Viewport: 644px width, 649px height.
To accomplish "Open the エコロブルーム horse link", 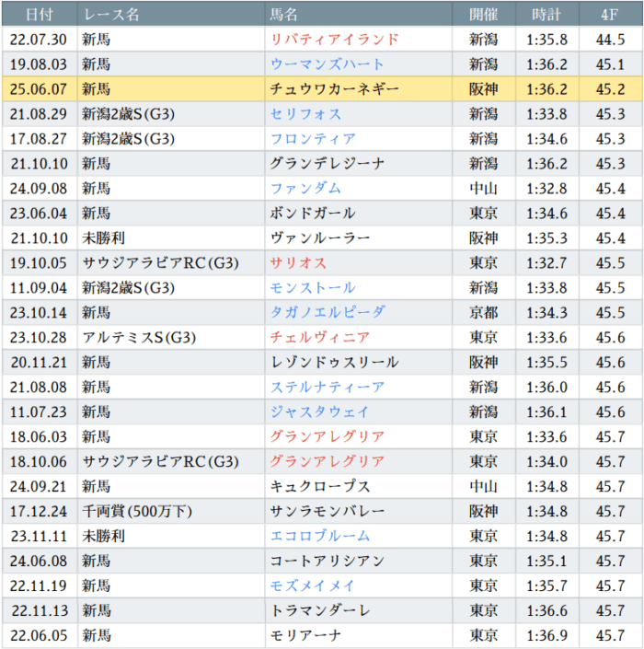I will (320, 536).
